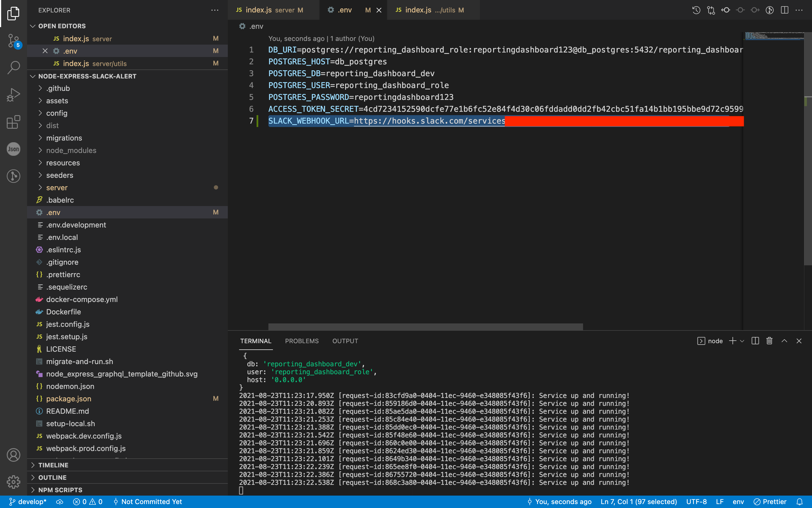The height and width of the screenshot is (508, 812).
Task: Expand the NPM Scripts section
Action: point(127,490)
